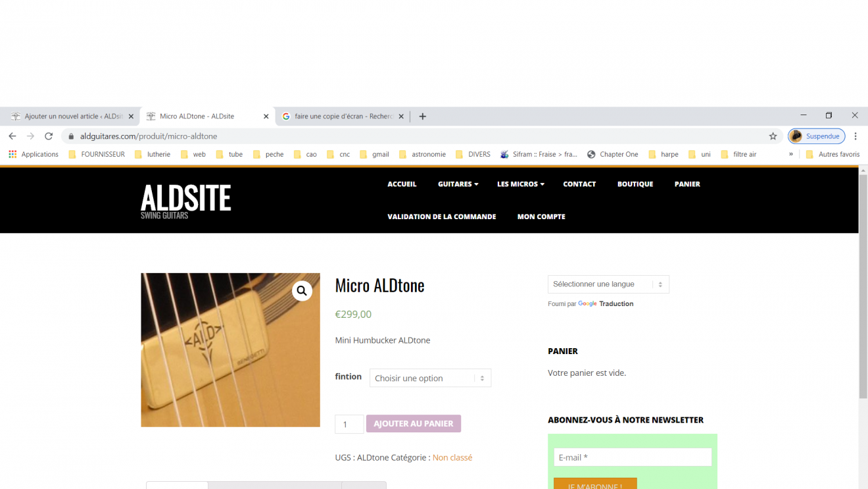Open fintion 'Choisir une option' dropdown
868x489 pixels.
pos(430,378)
